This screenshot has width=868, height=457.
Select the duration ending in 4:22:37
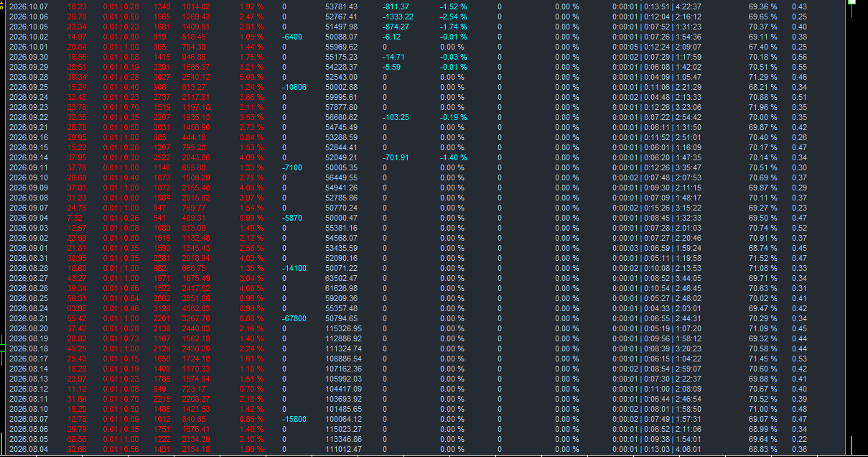tap(657, 6)
